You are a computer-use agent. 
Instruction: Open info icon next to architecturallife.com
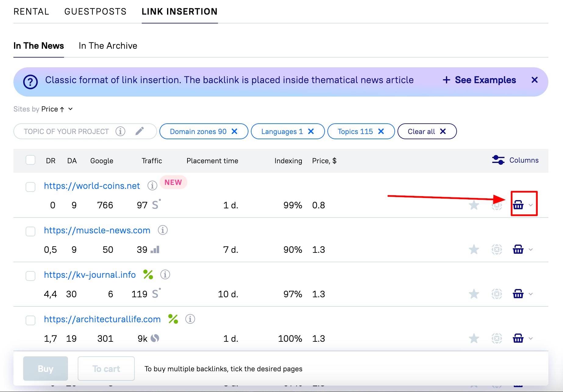tap(190, 319)
